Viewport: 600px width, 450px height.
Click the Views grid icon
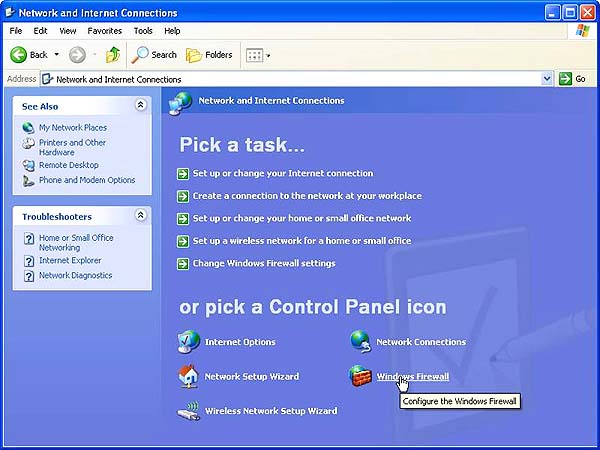click(x=254, y=55)
